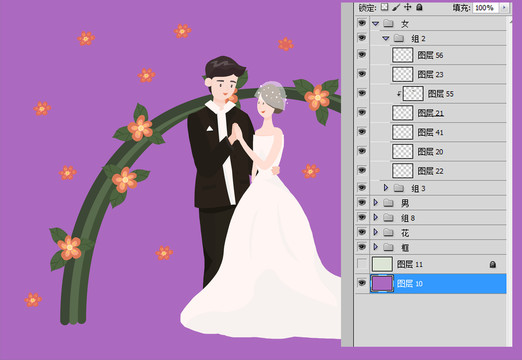Select layer name 图层 41
Screen dimensions: 522x360
[430, 133]
